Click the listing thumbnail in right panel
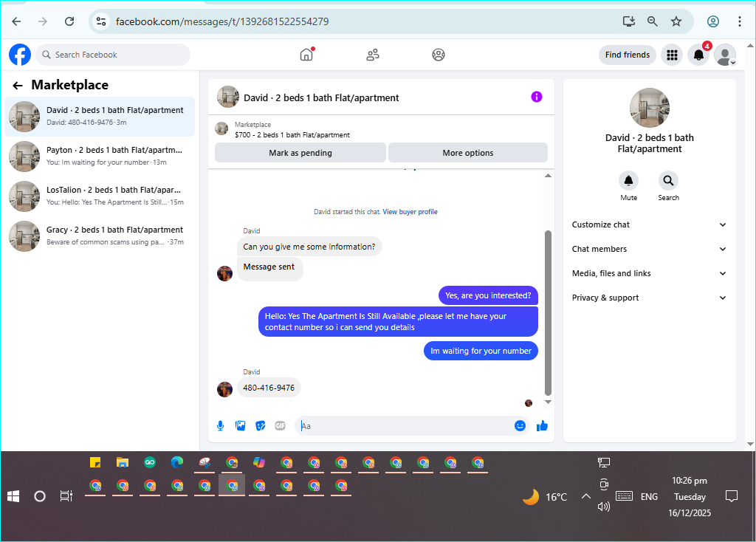This screenshot has height=542, width=756. tap(650, 108)
